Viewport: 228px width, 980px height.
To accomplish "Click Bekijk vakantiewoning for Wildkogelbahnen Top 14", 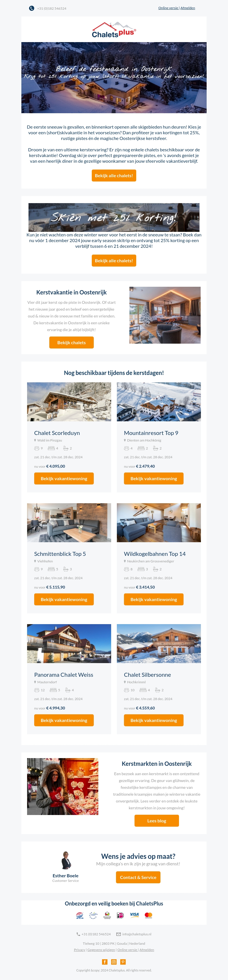I will [154, 599].
